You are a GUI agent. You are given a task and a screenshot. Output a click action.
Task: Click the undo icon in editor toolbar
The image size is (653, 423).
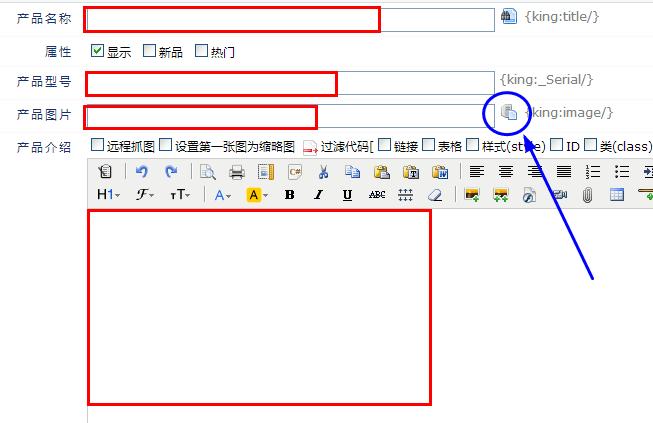[x=142, y=172]
